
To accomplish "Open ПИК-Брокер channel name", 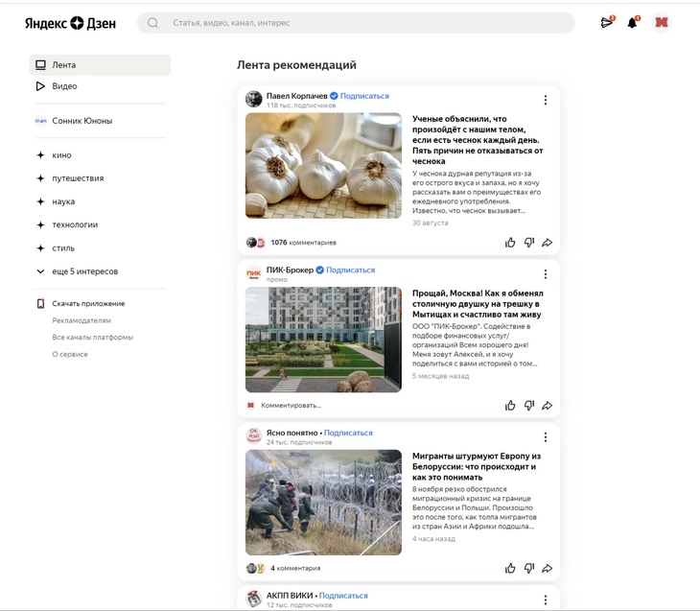I will point(290,270).
